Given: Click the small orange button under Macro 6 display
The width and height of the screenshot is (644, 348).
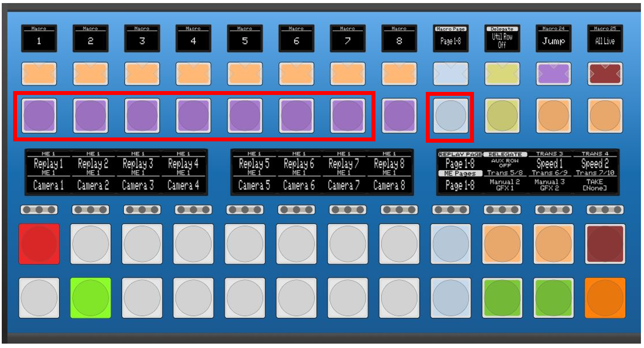Looking at the screenshot, I should click(296, 74).
